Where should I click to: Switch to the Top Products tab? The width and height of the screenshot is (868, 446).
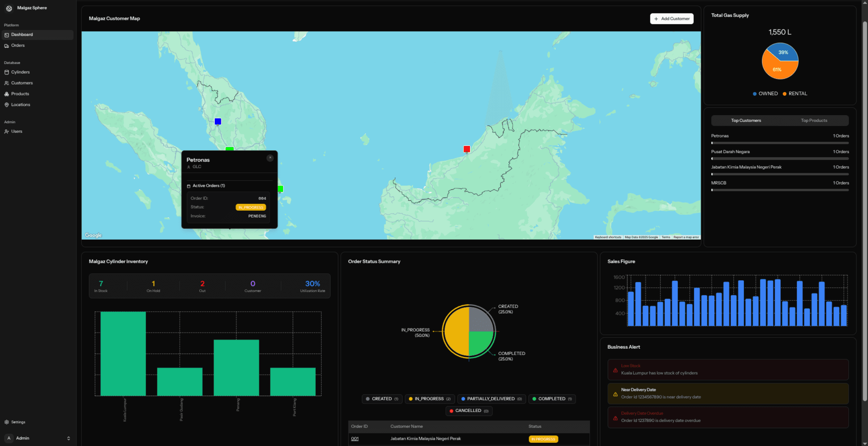814,120
